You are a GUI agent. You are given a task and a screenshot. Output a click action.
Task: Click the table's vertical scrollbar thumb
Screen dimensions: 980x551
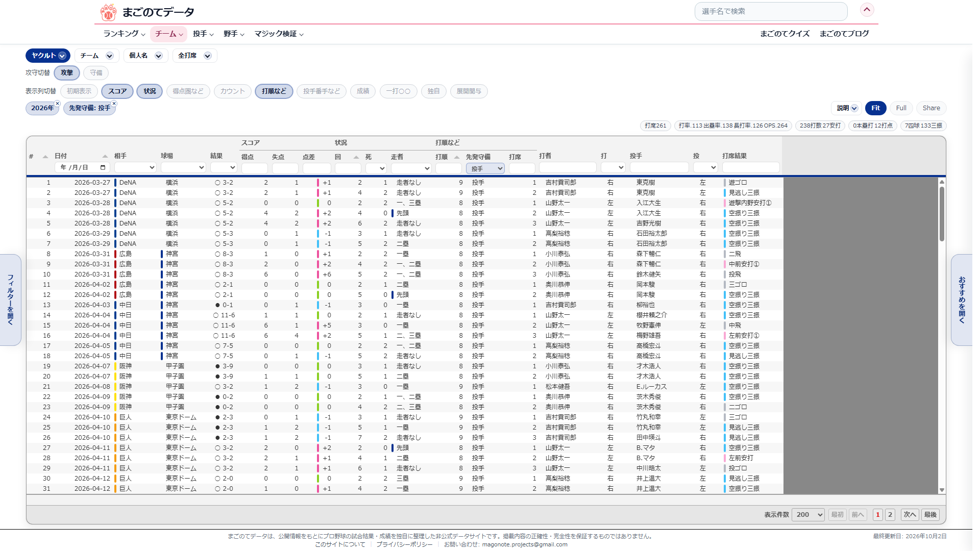(x=942, y=214)
